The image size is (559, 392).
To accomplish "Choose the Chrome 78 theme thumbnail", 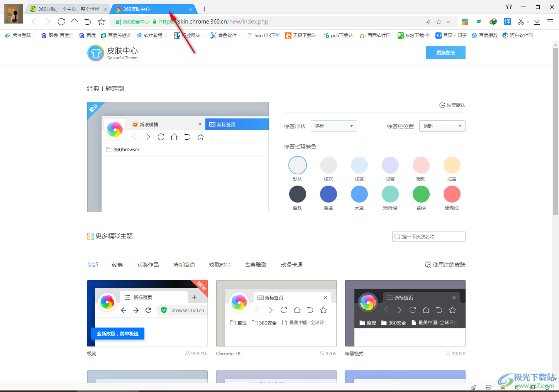I will click(276, 313).
